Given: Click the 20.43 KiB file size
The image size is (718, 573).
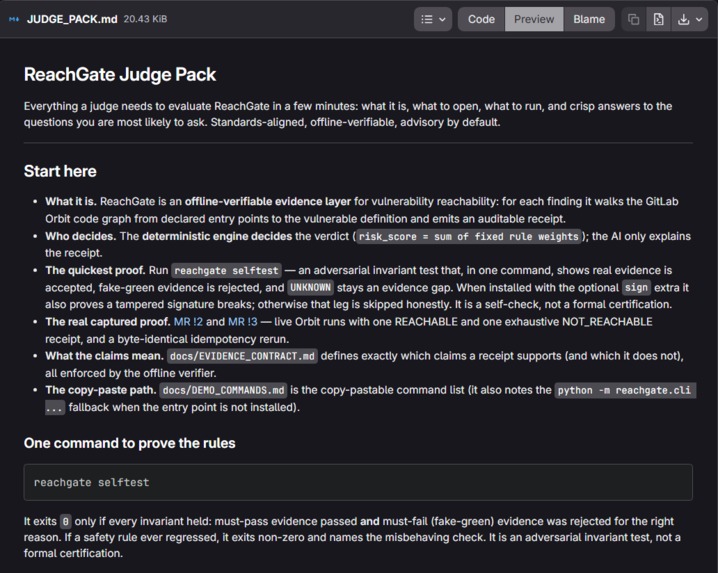Looking at the screenshot, I should 145,19.
